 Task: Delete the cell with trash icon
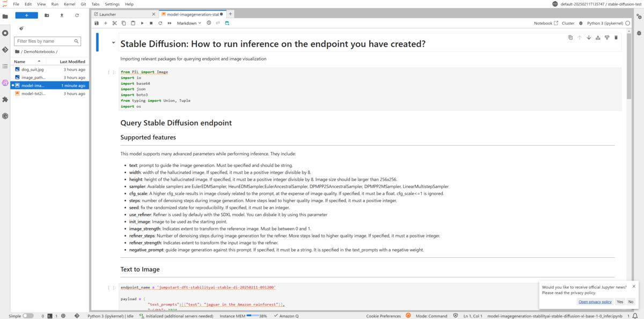[616, 38]
